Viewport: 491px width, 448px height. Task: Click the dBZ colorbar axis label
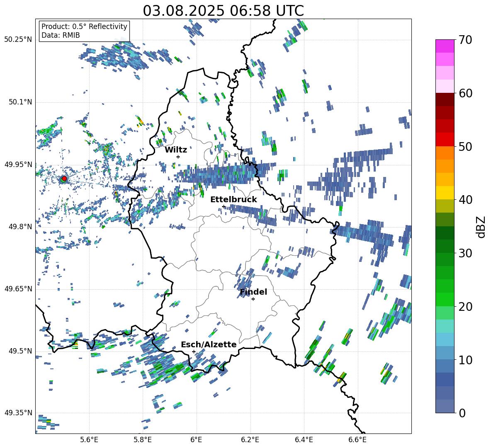pyautogui.click(x=481, y=227)
